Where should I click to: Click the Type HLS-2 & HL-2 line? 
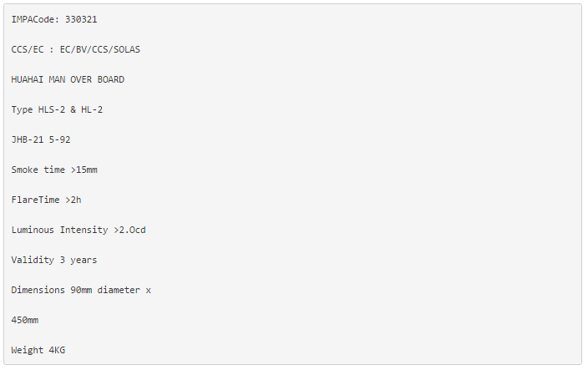(57, 109)
